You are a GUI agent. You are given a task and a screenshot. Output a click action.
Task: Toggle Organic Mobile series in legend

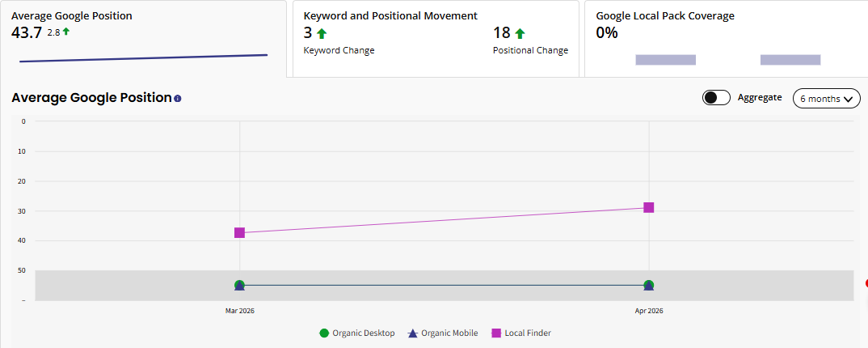point(441,333)
